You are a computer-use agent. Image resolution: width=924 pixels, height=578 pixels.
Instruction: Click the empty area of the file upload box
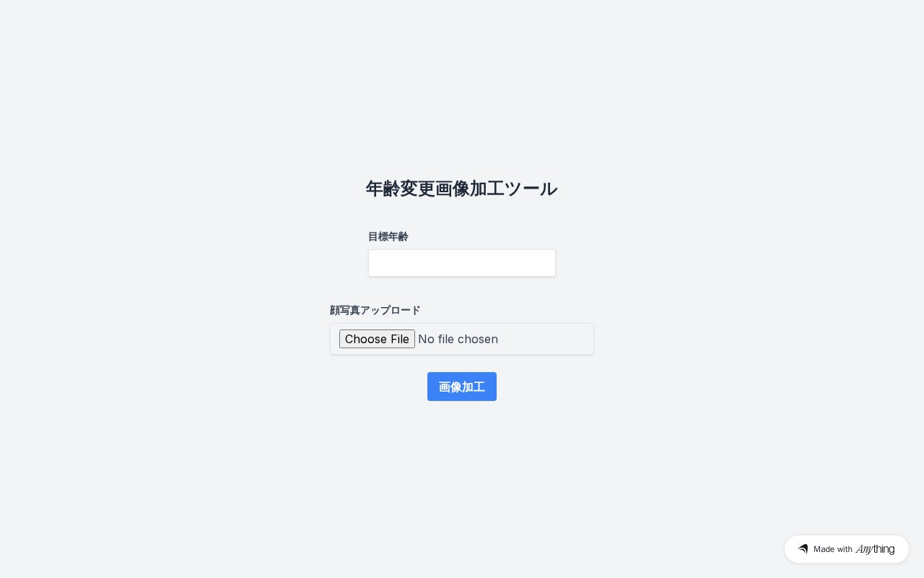click(x=545, y=339)
